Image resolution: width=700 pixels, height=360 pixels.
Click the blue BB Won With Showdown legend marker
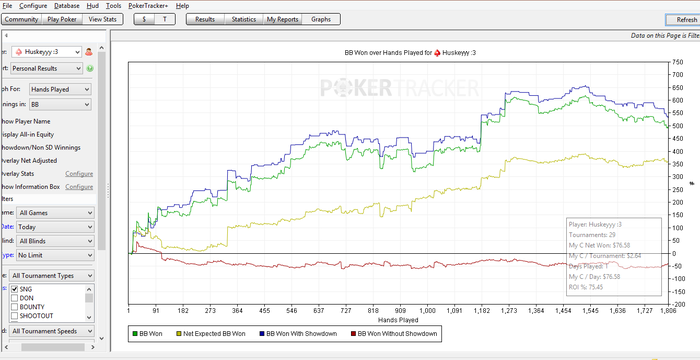[x=262, y=333]
